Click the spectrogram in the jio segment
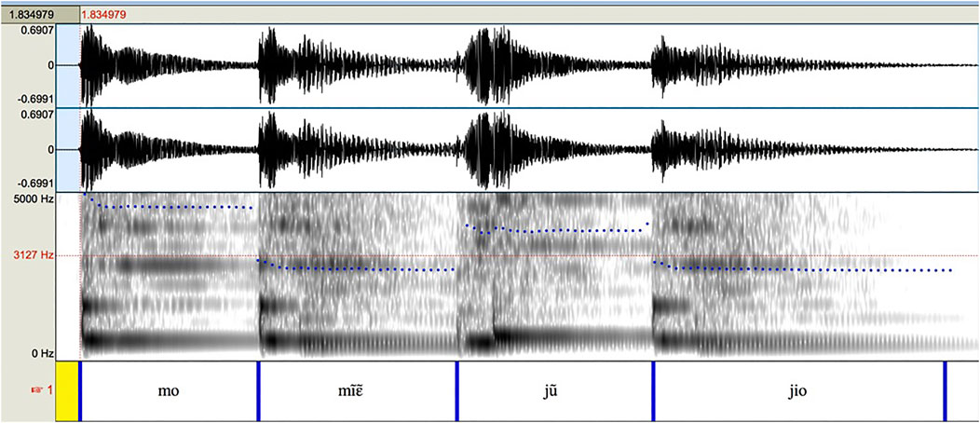The image size is (980, 423). click(798, 276)
